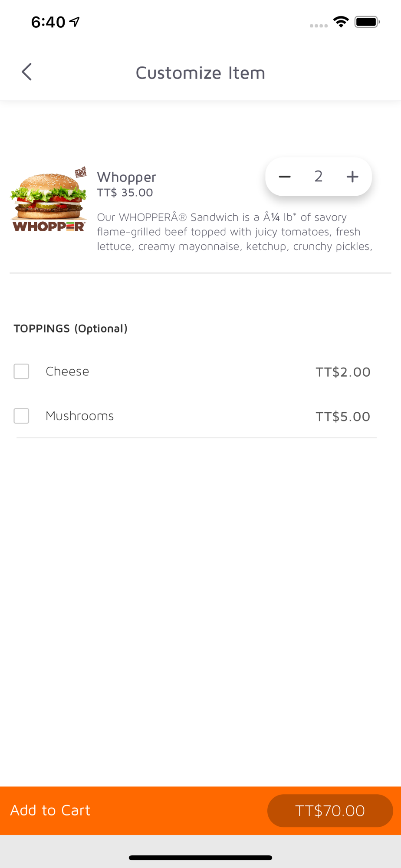
Task: Tap the Wi-Fi status icon
Action: pyautogui.click(x=341, y=22)
